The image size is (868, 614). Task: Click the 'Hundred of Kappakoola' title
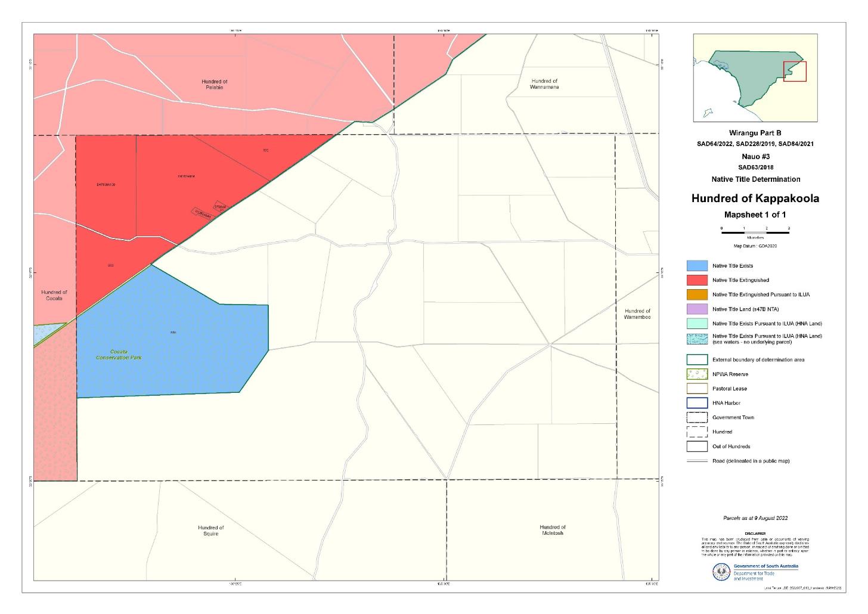(x=755, y=199)
